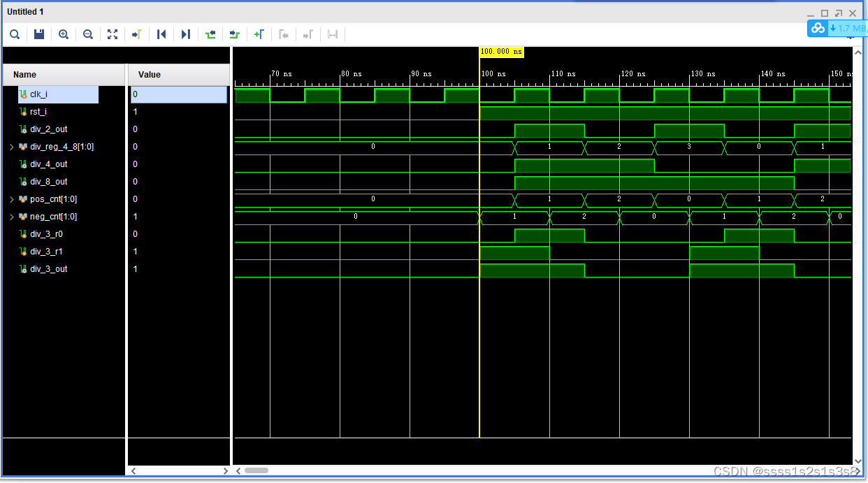The width and height of the screenshot is (868, 483).
Task: Select the div_4_out signal
Action: [x=49, y=164]
